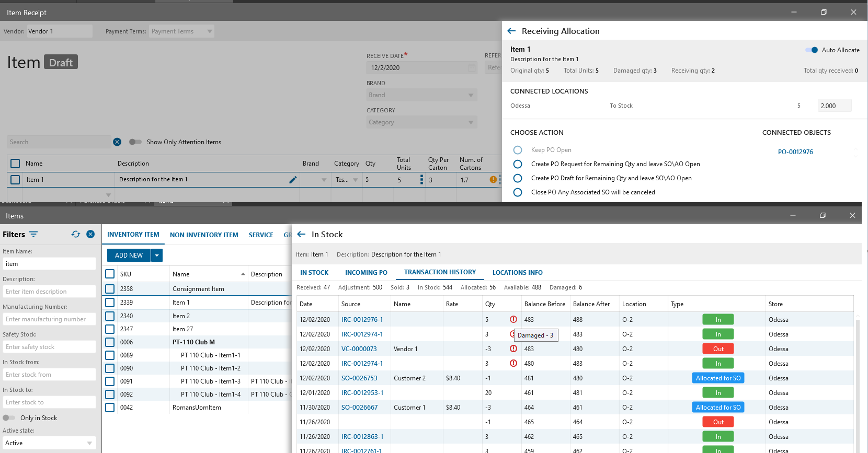Clear the search field with X icon

point(117,142)
